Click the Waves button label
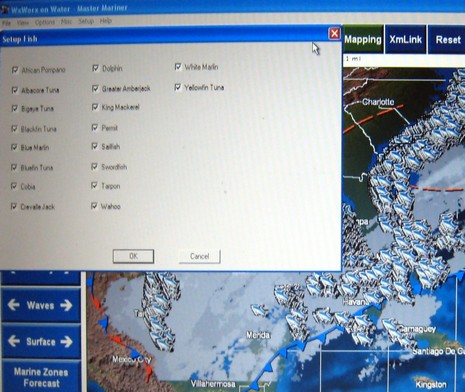Screen dimensions: 465x392 click(x=40, y=305)
